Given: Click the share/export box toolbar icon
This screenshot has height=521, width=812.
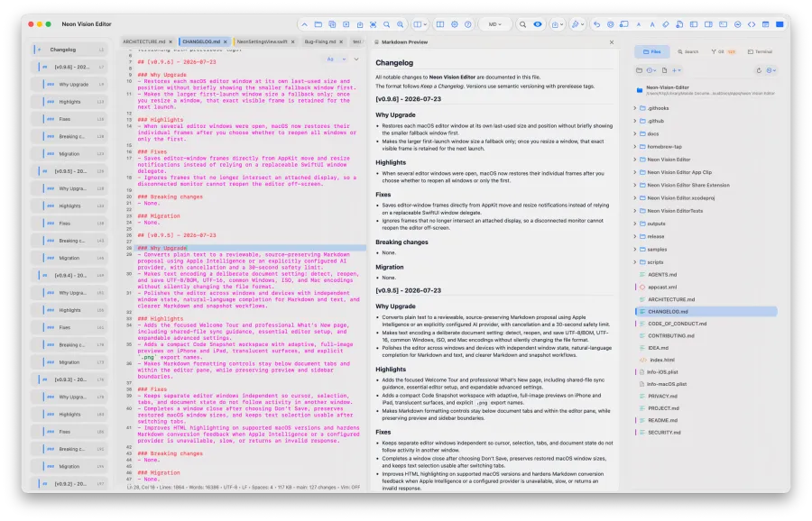Looking at the screenshot, I should [360, 25].
